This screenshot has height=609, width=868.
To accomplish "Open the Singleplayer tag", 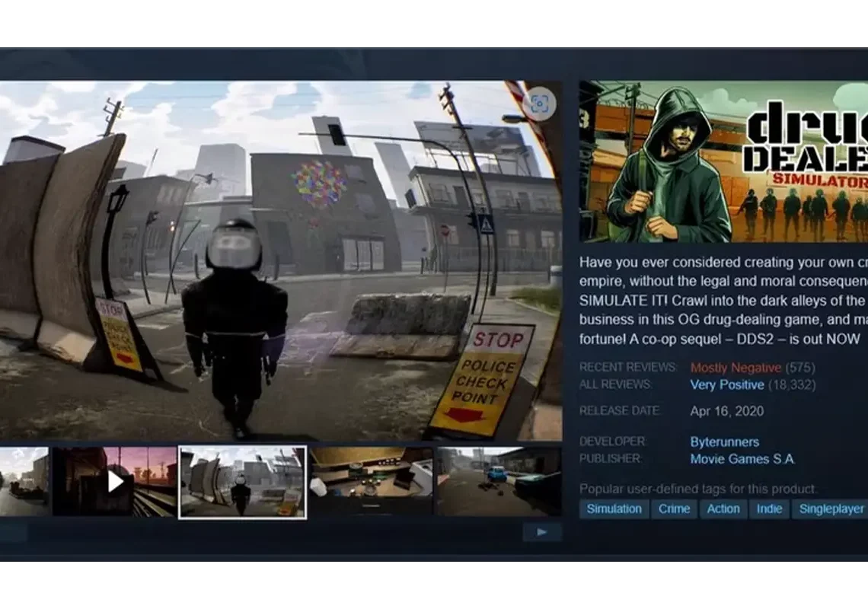I will point(831,509).
